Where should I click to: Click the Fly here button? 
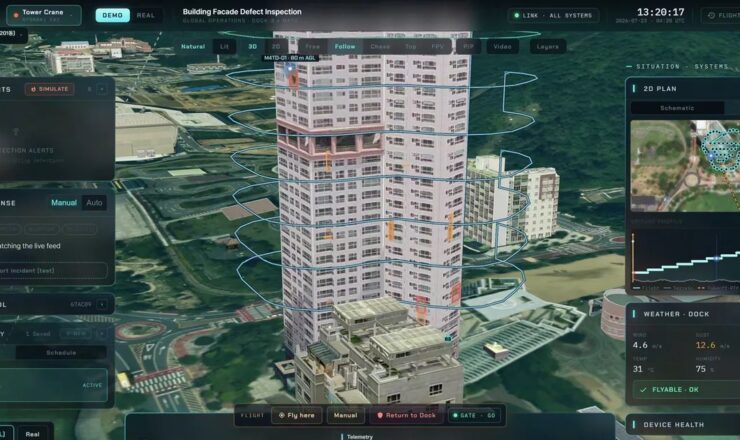(x=296, y=415)
